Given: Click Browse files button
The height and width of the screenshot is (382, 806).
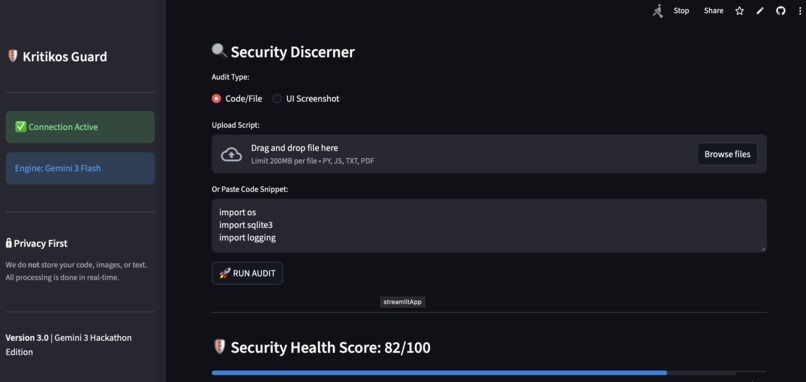Looking at the screenshot, I should tap(727, 154).
